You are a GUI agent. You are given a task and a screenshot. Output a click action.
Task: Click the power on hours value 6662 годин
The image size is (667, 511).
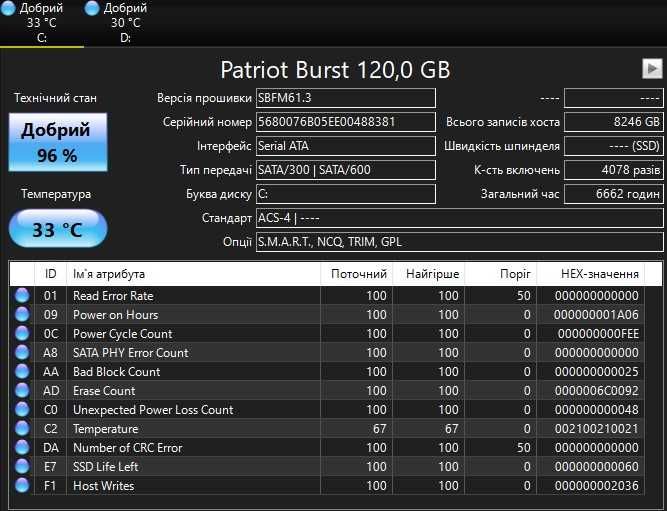click(x=613, y=194)
